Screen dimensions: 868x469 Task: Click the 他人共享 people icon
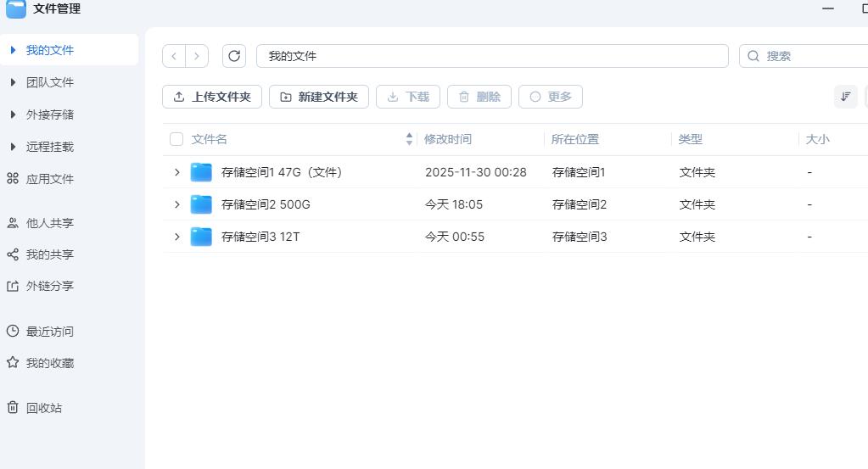tap(13, 222)
